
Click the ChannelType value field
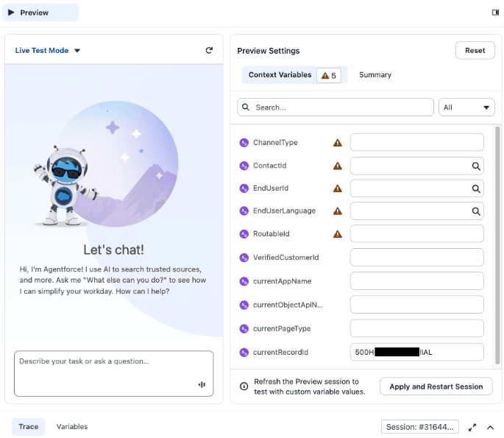pos(417,142)
